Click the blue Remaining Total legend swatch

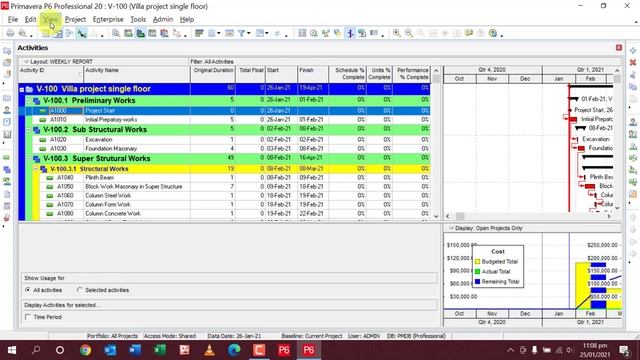point(478,282)
